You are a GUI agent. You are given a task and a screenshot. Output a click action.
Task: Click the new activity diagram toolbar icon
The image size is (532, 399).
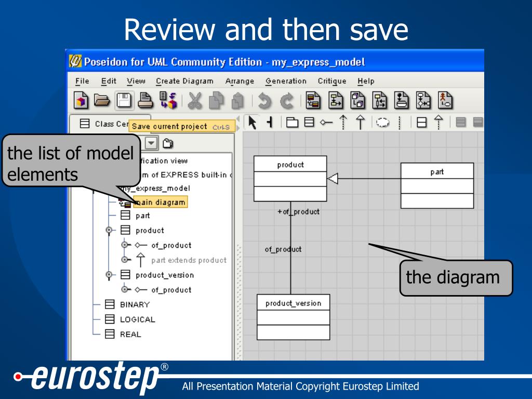pos(423,100)
